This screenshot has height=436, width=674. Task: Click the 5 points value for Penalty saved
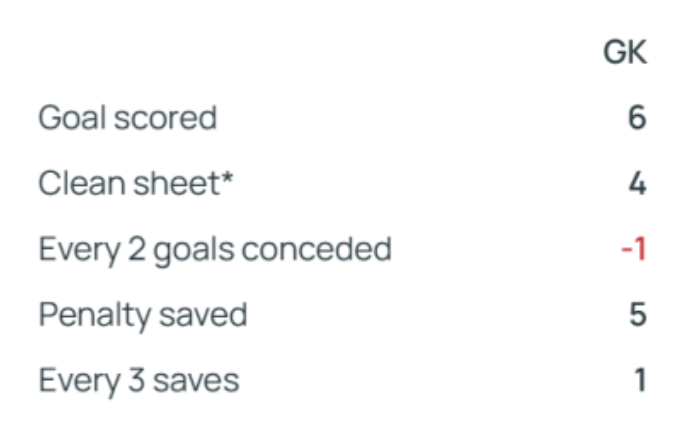[637, 315]
